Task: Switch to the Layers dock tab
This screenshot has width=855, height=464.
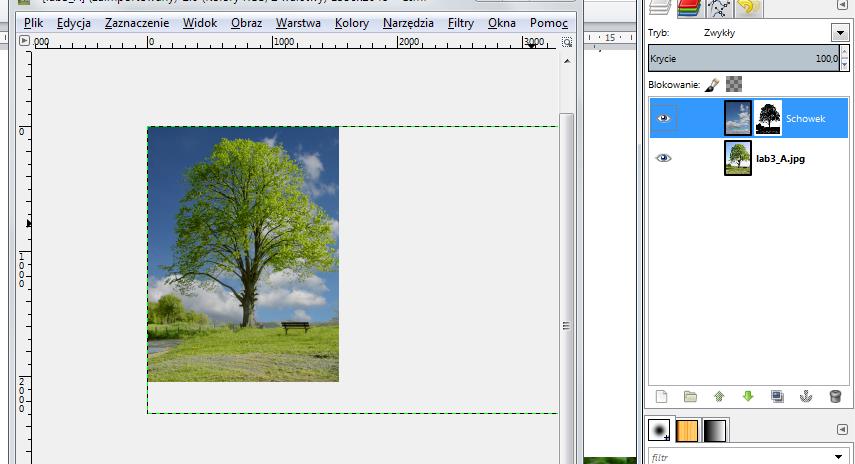Action: [x=660, y=8]
